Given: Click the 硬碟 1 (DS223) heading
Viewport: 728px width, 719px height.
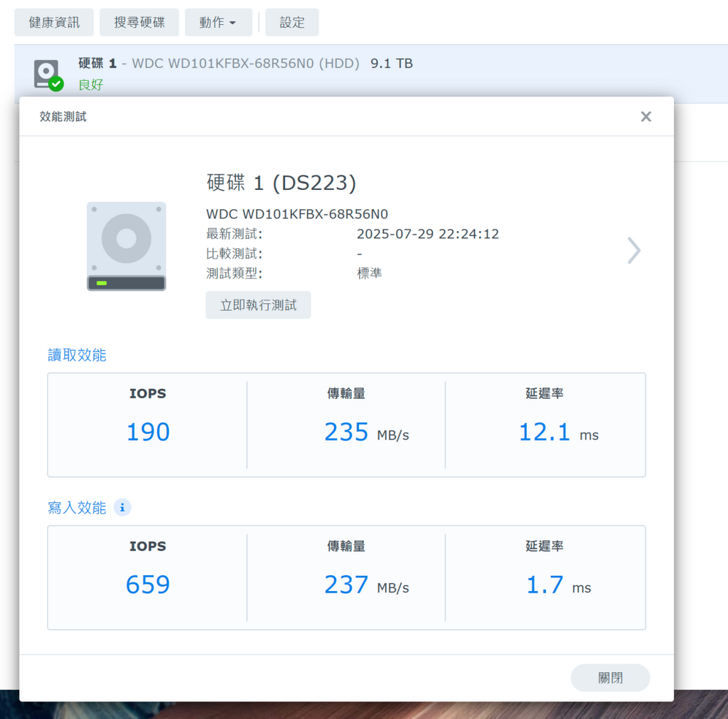Looking at the screenshot, I should pos(282,183).
